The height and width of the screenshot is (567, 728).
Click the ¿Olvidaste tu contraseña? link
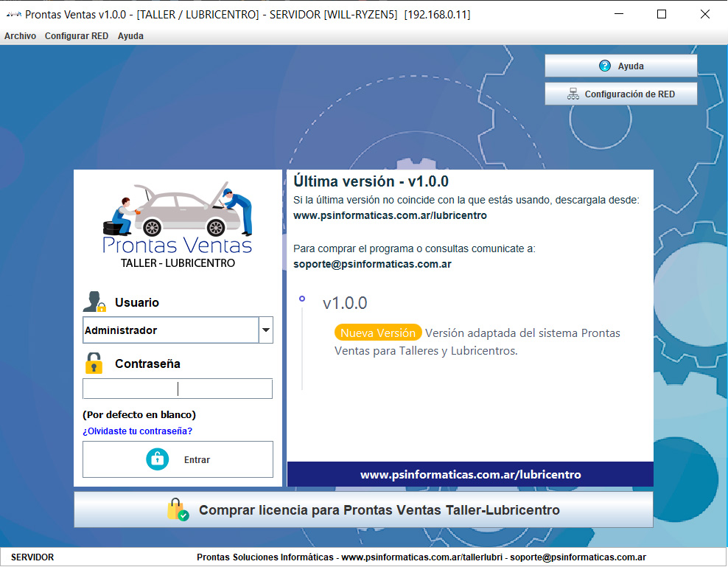click(138, 431)
